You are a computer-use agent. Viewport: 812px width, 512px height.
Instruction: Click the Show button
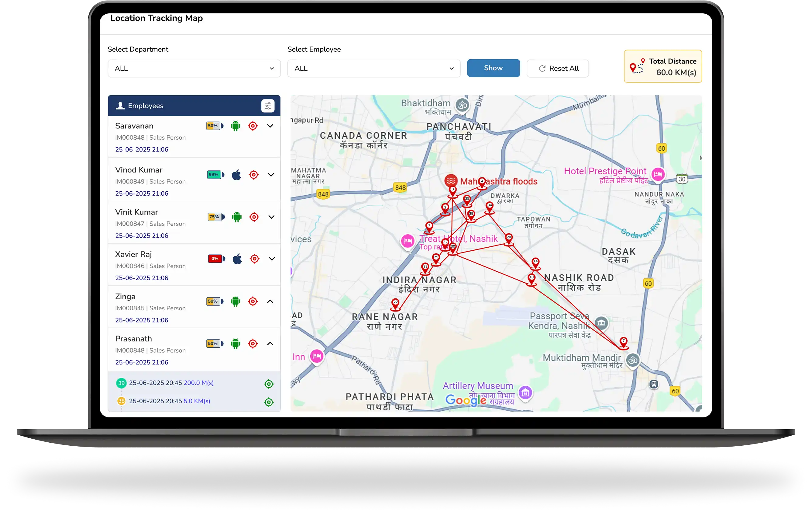[493, 68]
